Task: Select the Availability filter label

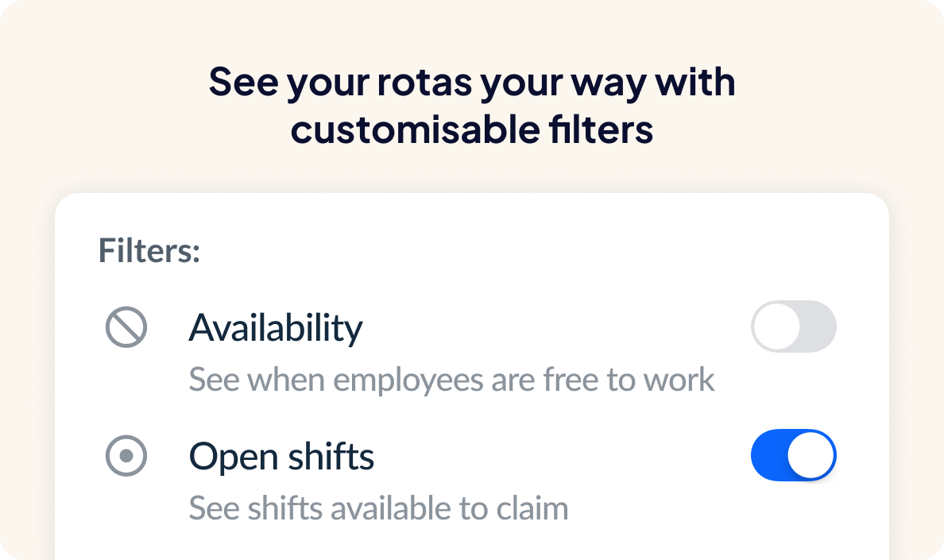Action: 275,328
